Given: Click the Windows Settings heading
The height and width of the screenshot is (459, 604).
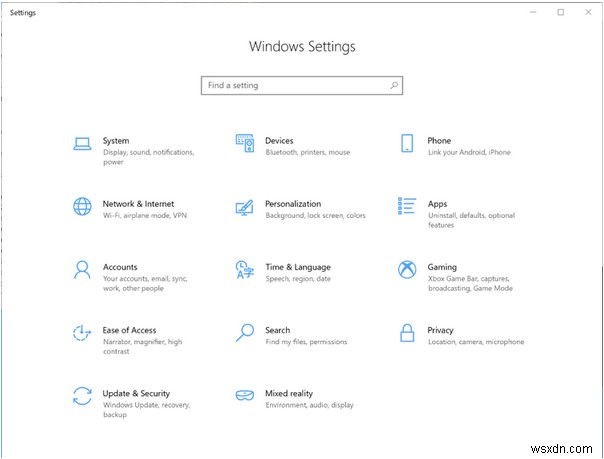Looking at the screenshot, I should [x=302, y=47].
